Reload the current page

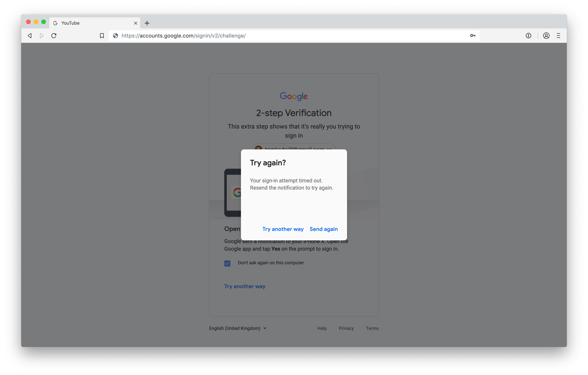54,35
